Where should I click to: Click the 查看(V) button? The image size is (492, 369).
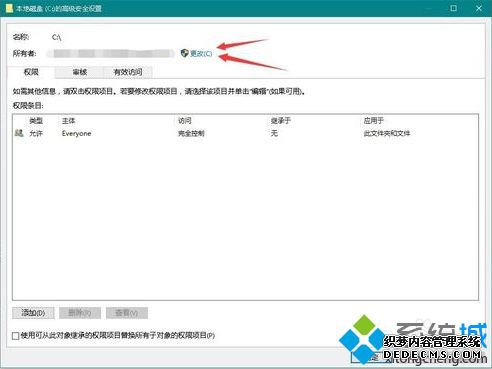click(127, 313)
